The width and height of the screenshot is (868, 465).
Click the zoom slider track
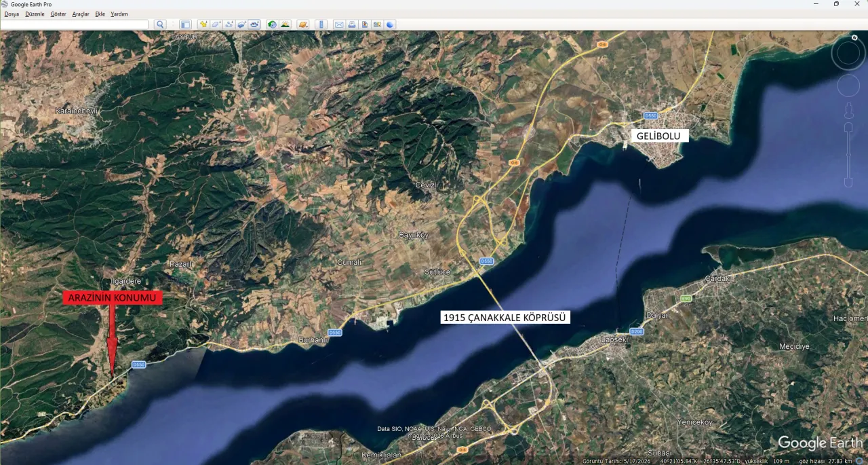pos(848,155)
